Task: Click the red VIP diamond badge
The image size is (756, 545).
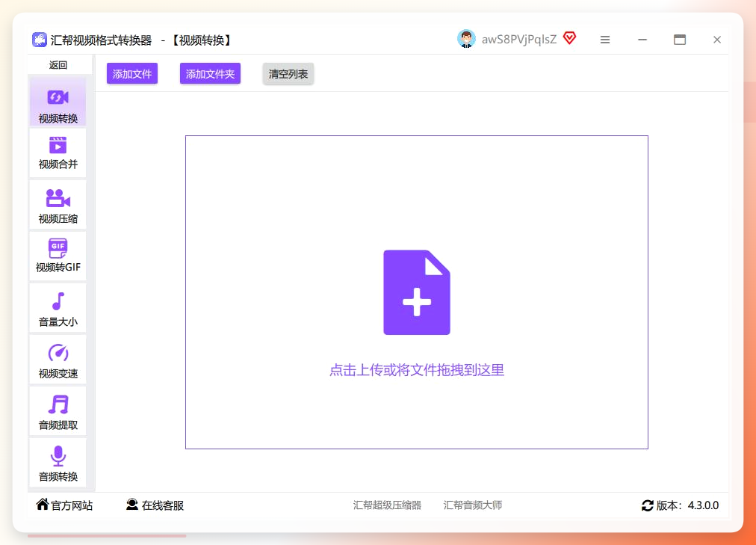Action: point(569,38)
